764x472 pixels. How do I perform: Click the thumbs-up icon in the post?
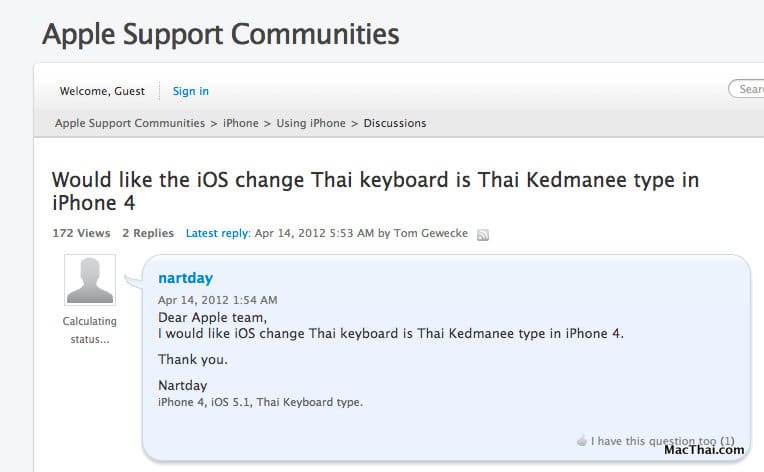582,441
